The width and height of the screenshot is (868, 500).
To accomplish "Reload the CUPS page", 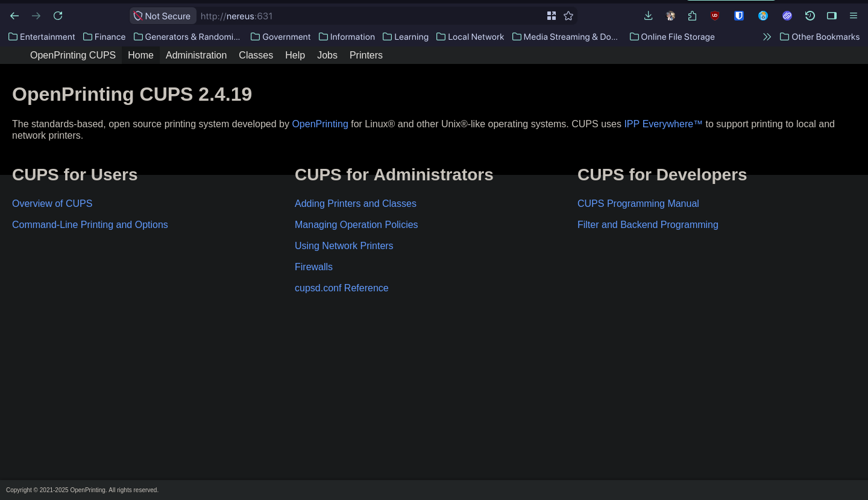I will [58, 16].
